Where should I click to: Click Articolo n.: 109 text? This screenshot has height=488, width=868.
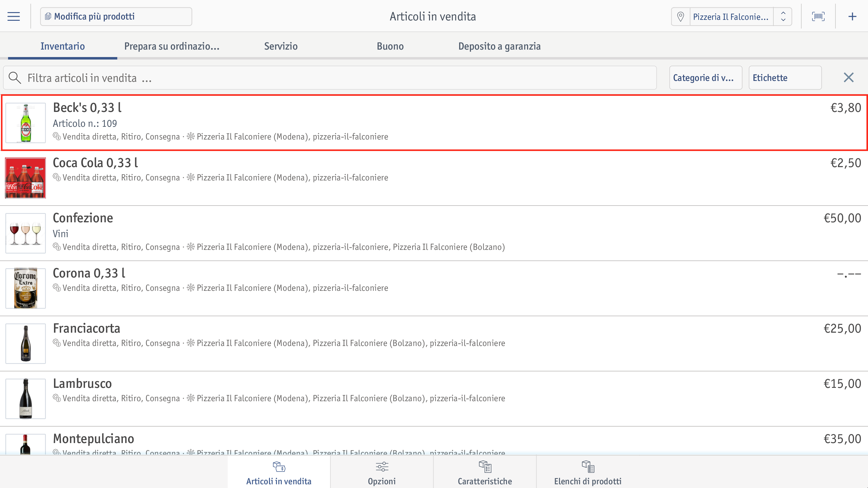85,124
